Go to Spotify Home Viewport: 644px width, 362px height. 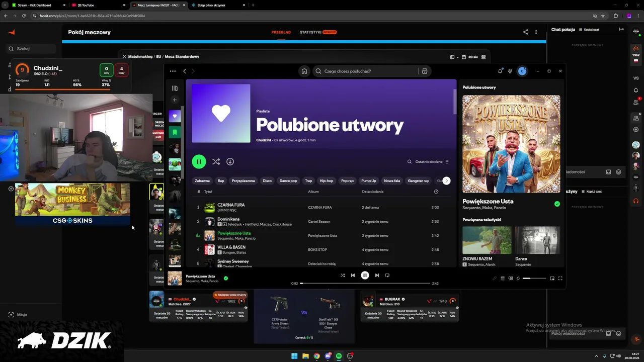tap(304, 71)
